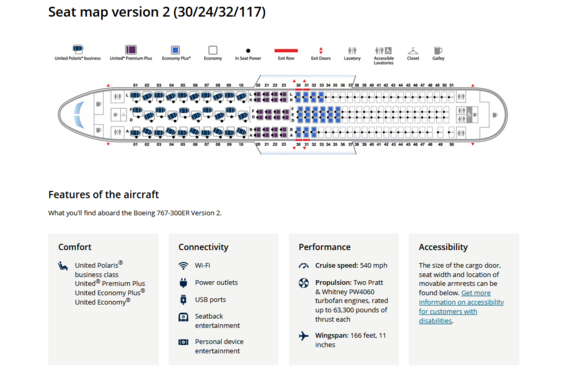Click the USB ports icon
The width and height of the screenshot is (580, 372).
(183, 300)
